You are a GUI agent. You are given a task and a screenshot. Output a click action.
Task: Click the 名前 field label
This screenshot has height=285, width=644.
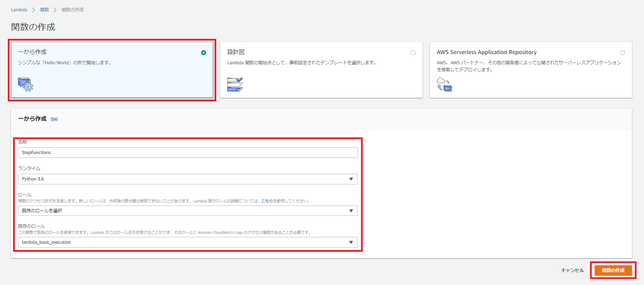coord(23,142)
